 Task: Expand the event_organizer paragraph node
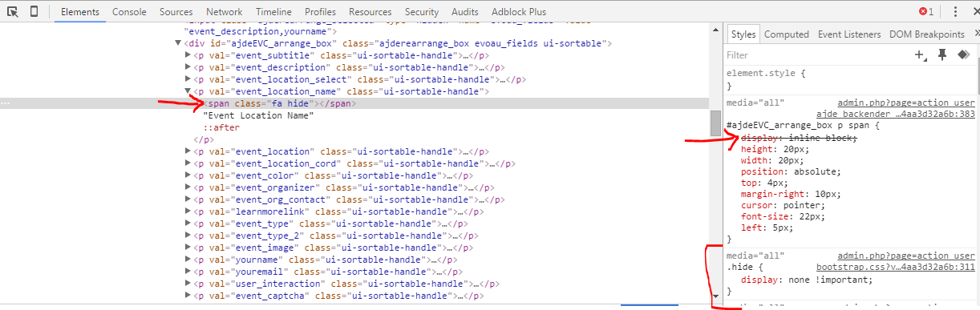coord(188,187)
